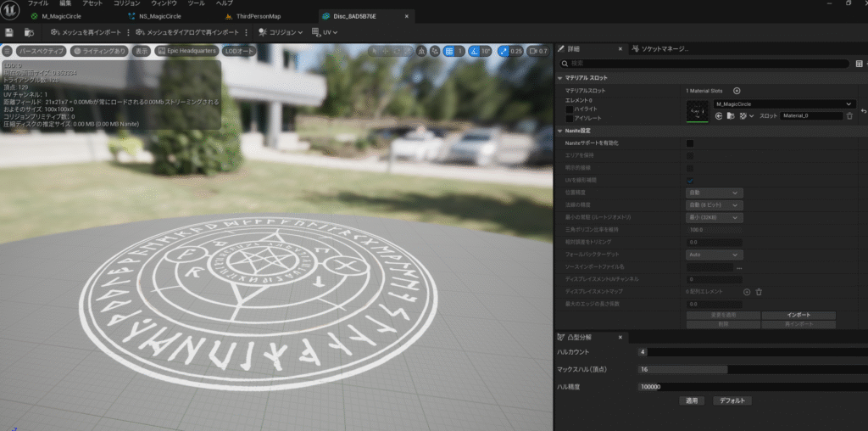Open the フォールバックターゲット Auto dropdown
Screen dimensions: 868x431
(x=715, y=255)
